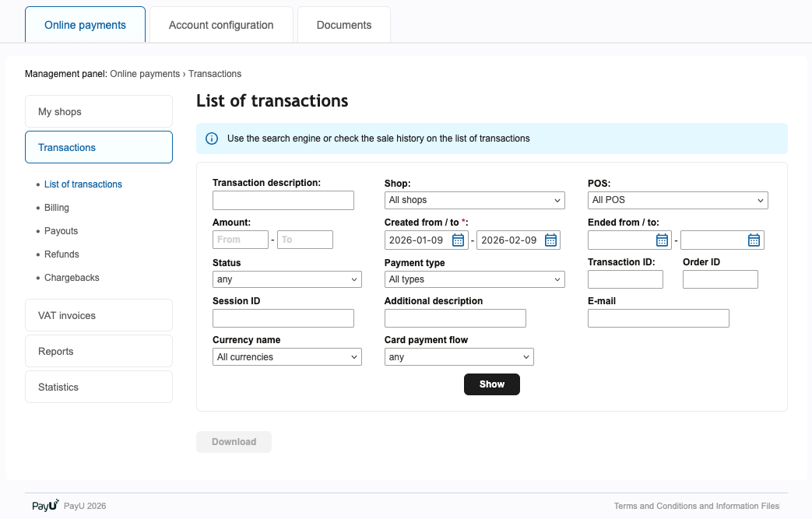The width and height of the screenshot is (812, 519).
Task: Expand the Shop dropdown
Action: [474, 201]
